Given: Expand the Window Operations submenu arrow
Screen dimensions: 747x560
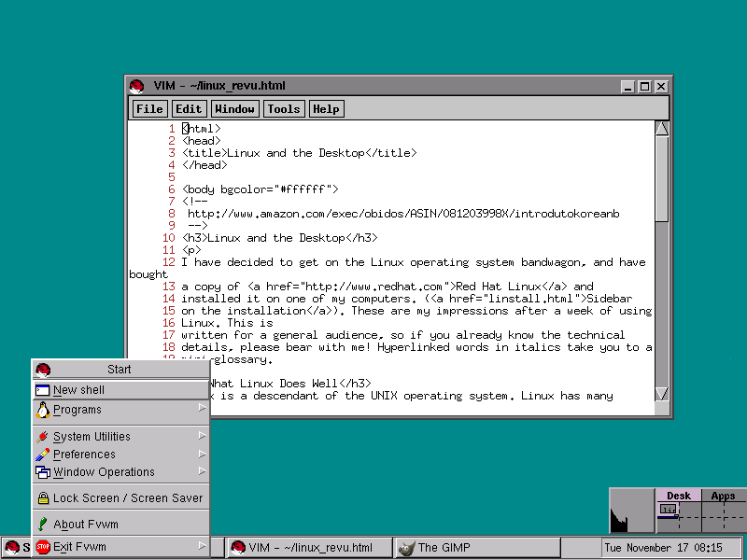Looking at the screenshot, I should tap(202, 471).
